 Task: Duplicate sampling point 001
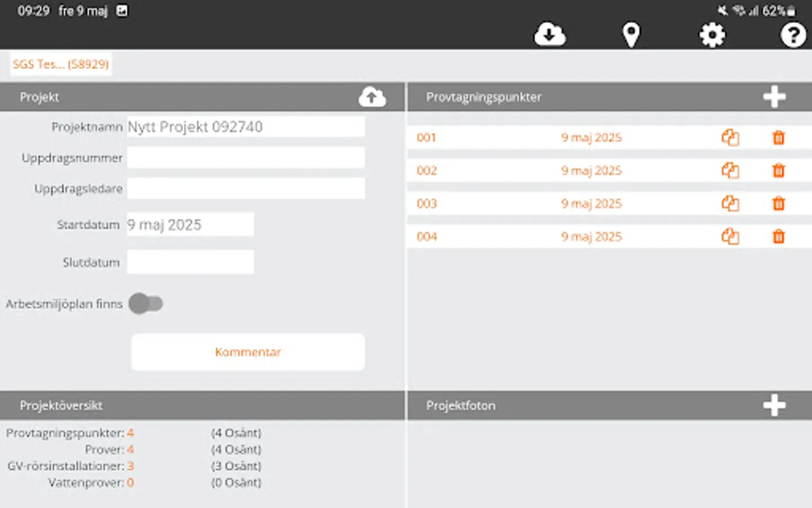pos(731,137)
